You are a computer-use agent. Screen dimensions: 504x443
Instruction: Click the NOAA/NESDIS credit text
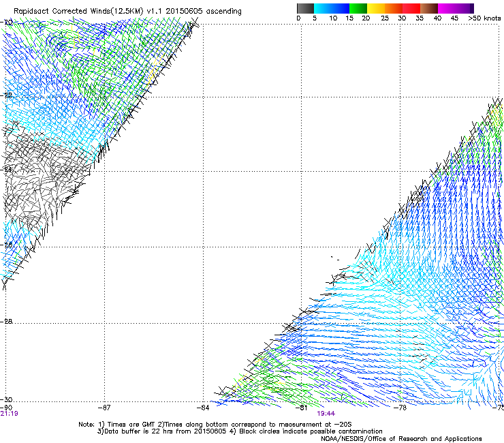[x=401, y=439]
